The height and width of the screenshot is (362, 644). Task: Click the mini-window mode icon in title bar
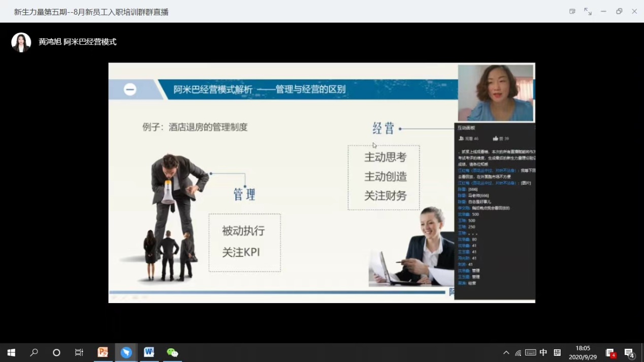point(572,11)
